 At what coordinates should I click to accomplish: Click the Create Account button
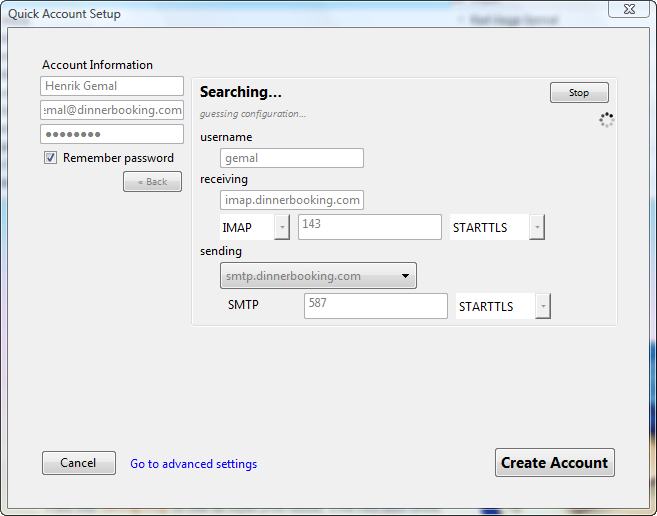pyautogui.click(x=555, y=463)
